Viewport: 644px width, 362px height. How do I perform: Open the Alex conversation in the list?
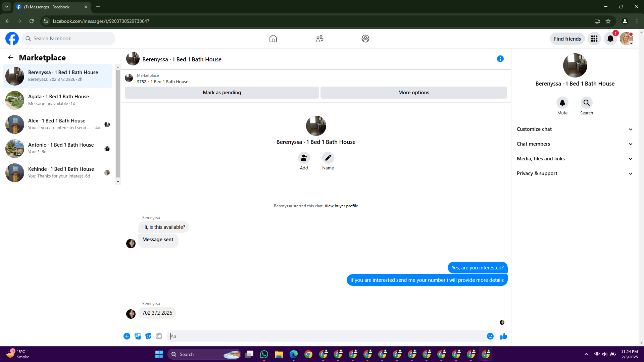(57, 124)
